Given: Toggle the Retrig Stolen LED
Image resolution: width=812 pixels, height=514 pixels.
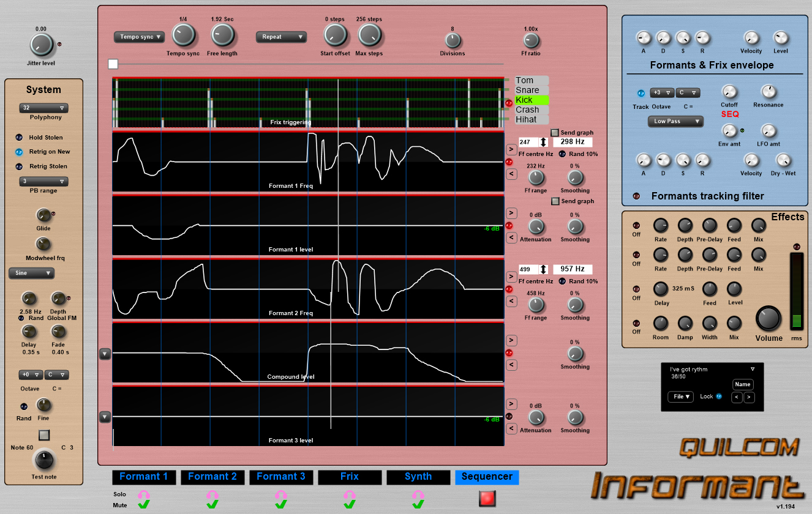Looking at the screenshot, I should [20, 166].
